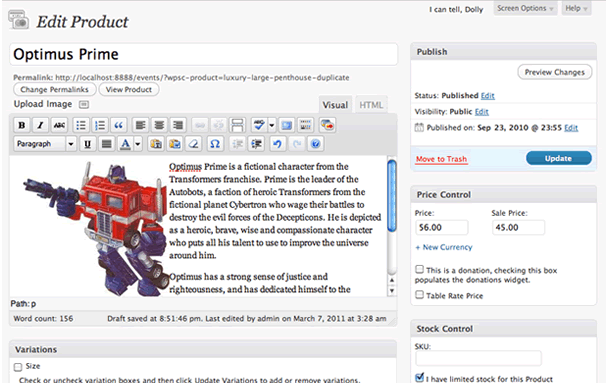This screenshot has width=606, height=383.
Task: Toggle fullscreen editing mode
Action: (287, 125)
